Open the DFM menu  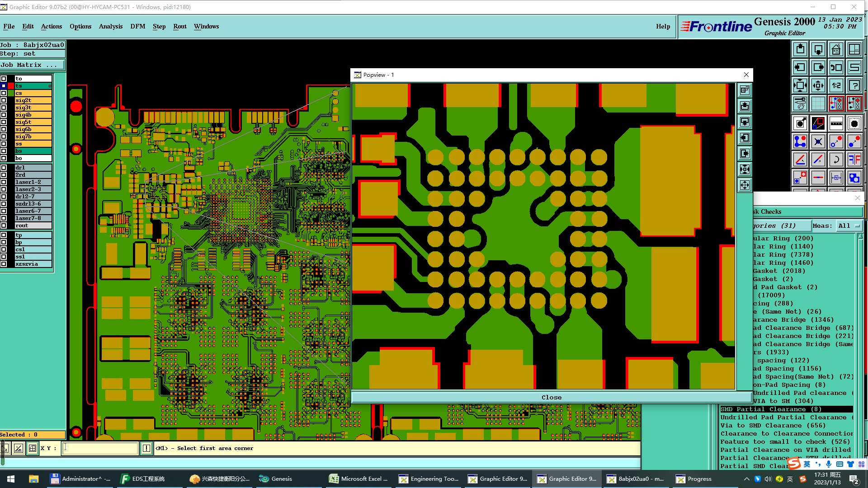137,26
